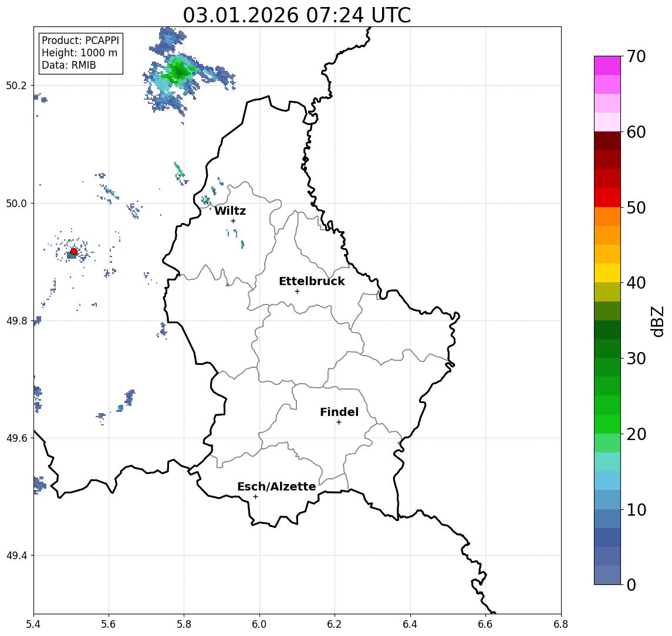Click the longitude tick label 5.4

[x=33, y=624]
